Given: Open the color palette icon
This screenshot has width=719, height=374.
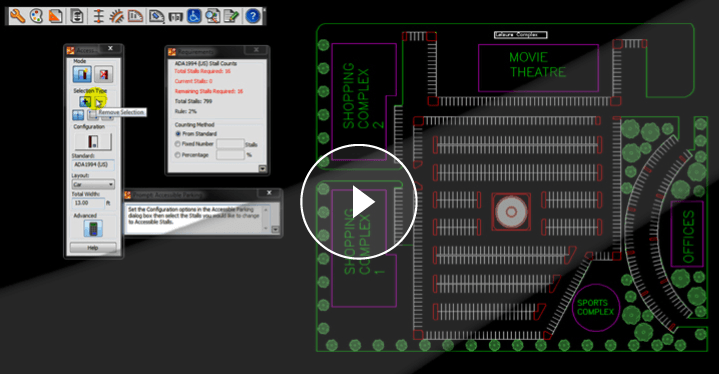Looking at the screenshot, I should coord(36,16).
